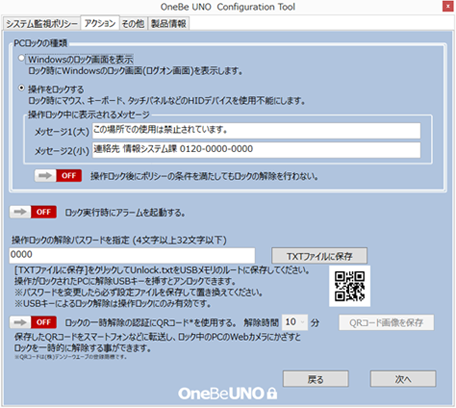This screenshot has height=408, width=456.
Task: Open the 解除時間 minutes dropdown
Action: [x=295, y=322]
